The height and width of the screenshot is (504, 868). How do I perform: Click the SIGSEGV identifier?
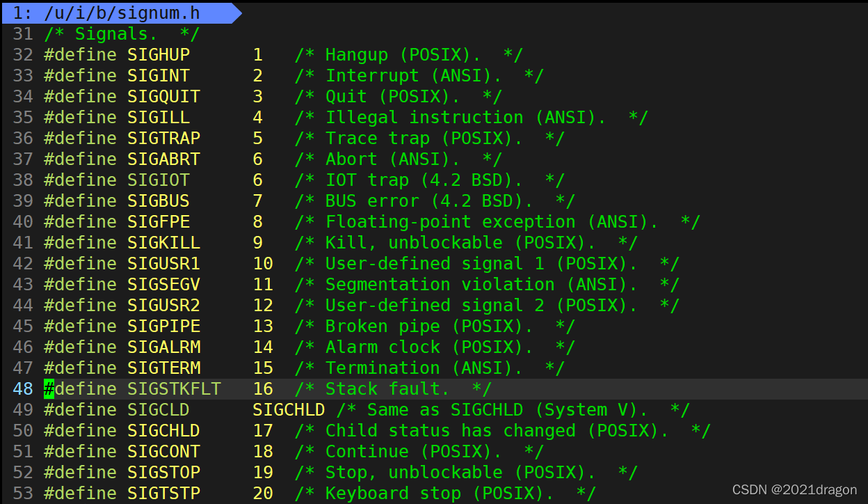tap(163, 284)
